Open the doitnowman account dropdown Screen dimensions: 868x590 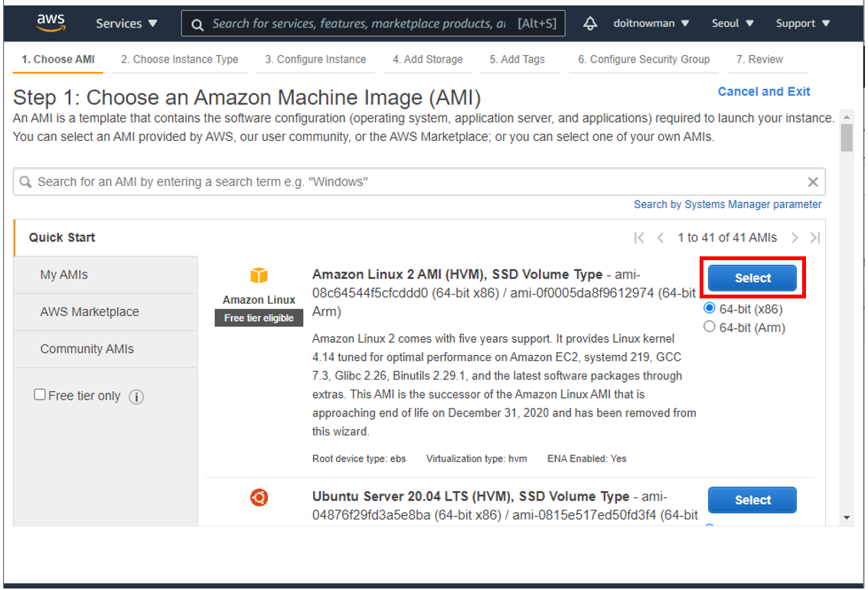point(651,23)
